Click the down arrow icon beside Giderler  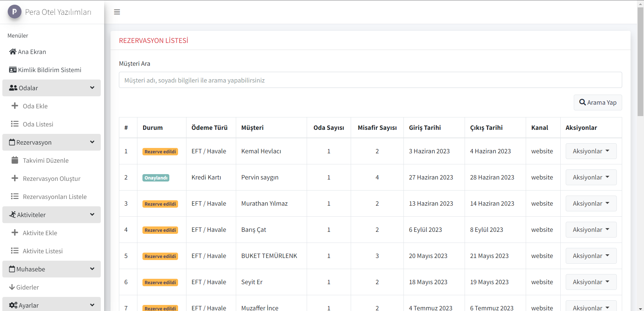tap(12, 287)
